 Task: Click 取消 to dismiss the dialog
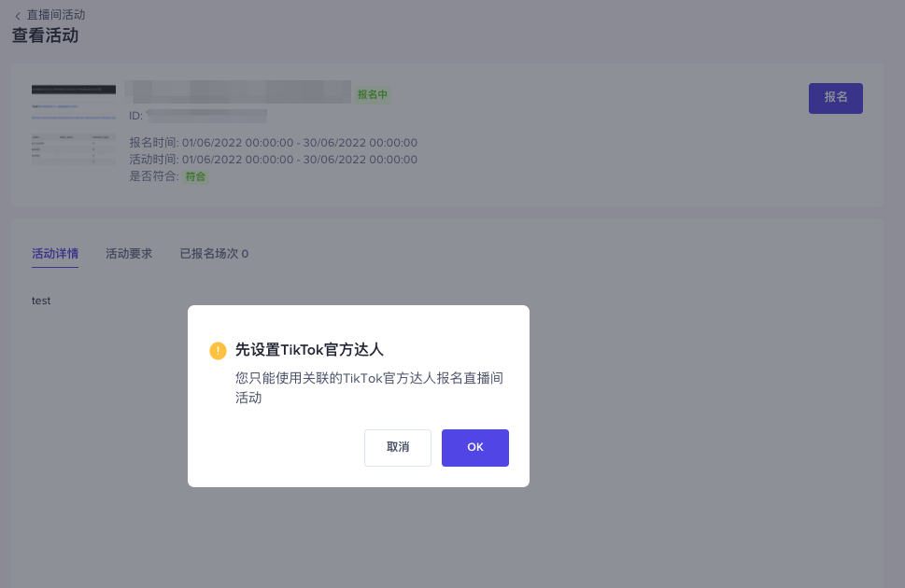(x=398, y=448)
